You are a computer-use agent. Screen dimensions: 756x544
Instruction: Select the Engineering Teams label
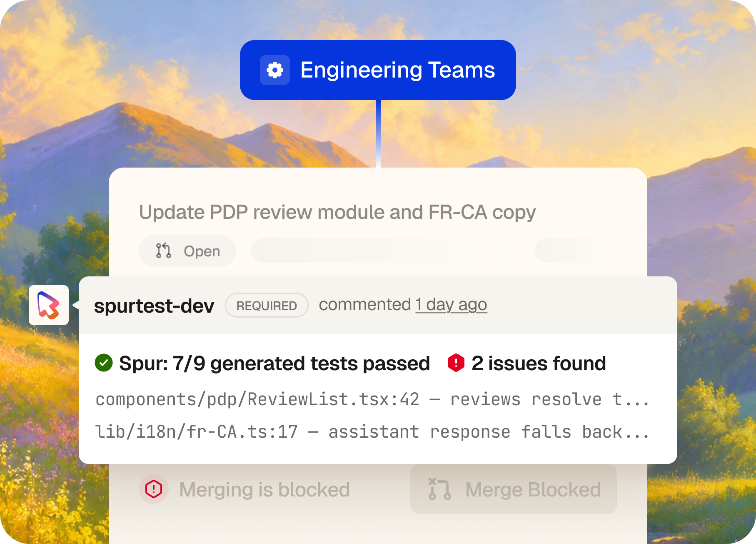(x=397, y=70)
